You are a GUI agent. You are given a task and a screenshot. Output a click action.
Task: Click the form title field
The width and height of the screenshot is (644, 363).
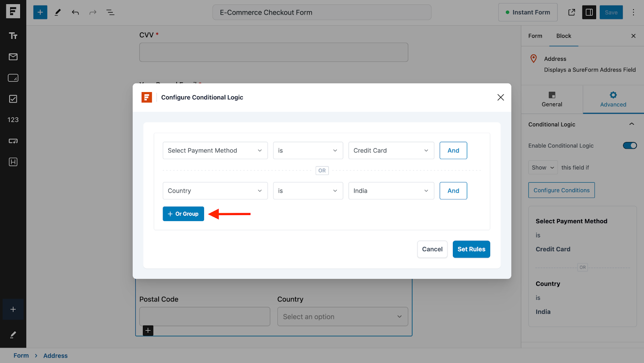click(322, 12)
